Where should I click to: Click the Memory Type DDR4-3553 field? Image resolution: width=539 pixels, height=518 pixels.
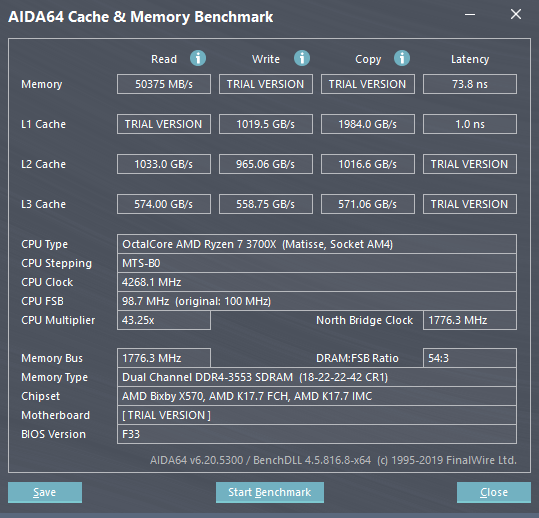coord(317,377)
